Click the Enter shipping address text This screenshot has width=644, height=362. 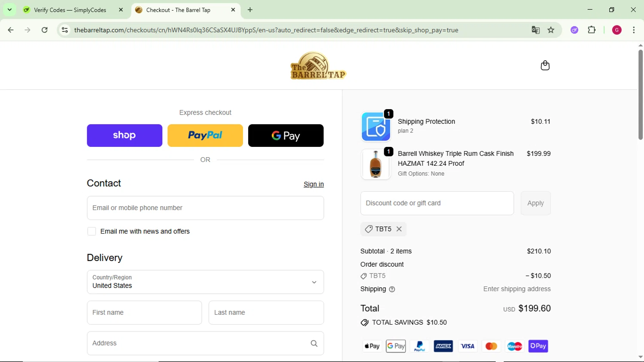[x=517, y=289]
